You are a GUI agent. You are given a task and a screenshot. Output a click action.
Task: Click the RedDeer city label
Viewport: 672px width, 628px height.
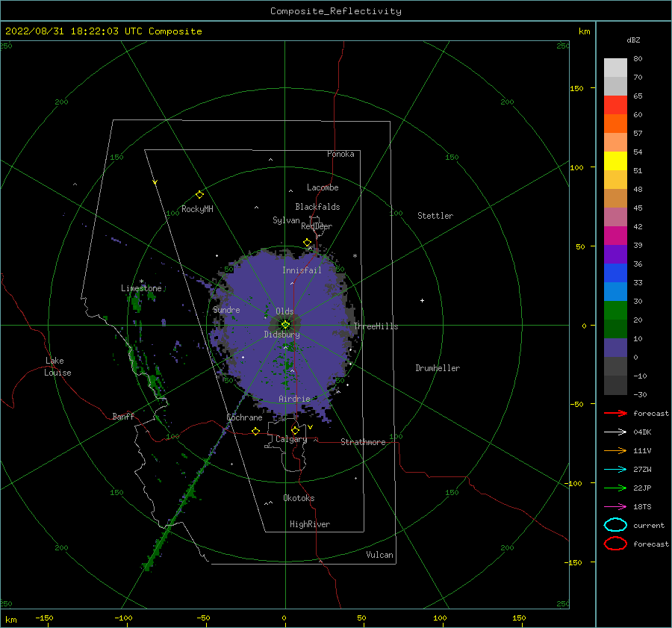[317, 226]
